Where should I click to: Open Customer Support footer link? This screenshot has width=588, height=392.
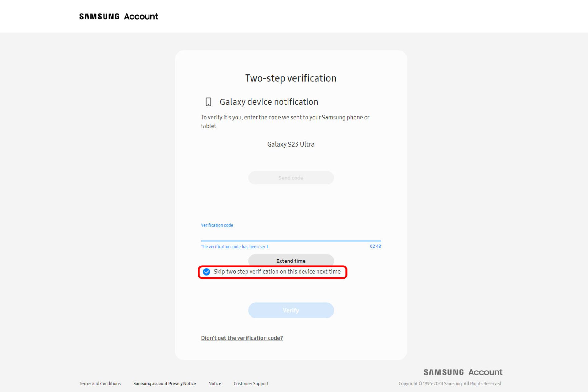pyautogui.click(x=251, y=383)
